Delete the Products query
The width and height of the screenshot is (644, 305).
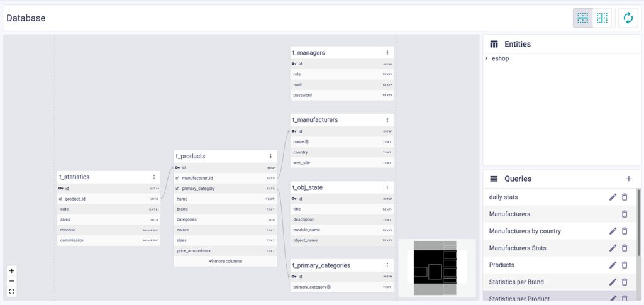(x=625, y=265)
